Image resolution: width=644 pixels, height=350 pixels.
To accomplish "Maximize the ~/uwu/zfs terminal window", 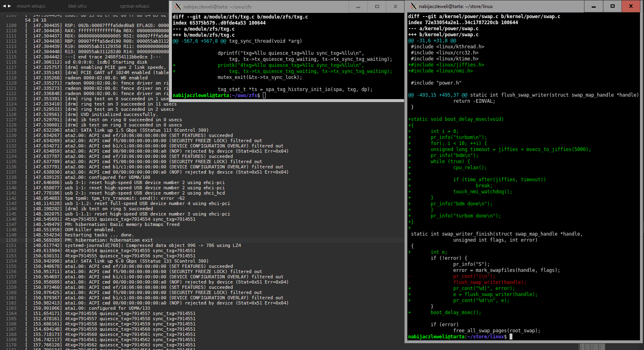I will [377, 6].
